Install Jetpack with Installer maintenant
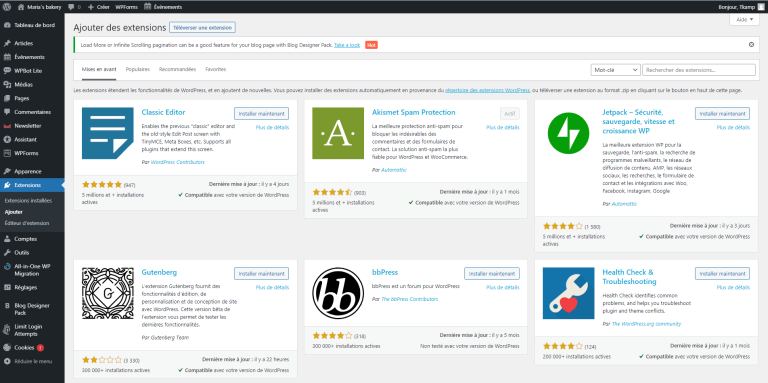The height and width of the screenshot is (383, 768). coord(722,114)
